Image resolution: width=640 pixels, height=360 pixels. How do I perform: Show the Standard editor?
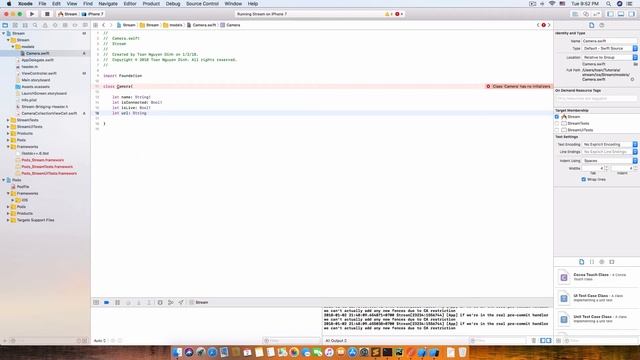[575, 14]
